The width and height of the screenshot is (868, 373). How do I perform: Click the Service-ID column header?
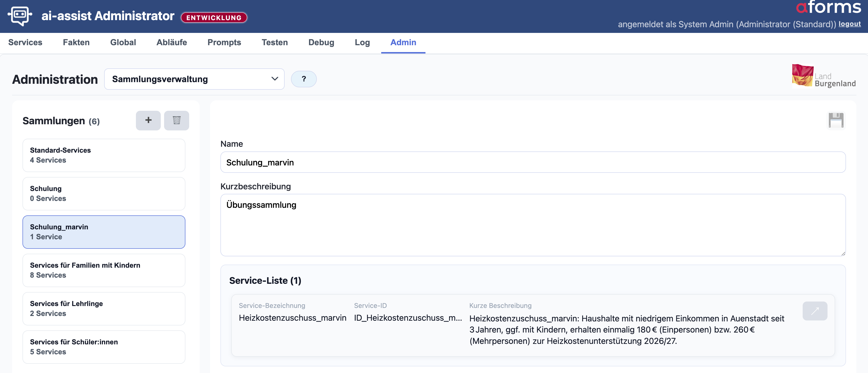(x=370, y=305)
